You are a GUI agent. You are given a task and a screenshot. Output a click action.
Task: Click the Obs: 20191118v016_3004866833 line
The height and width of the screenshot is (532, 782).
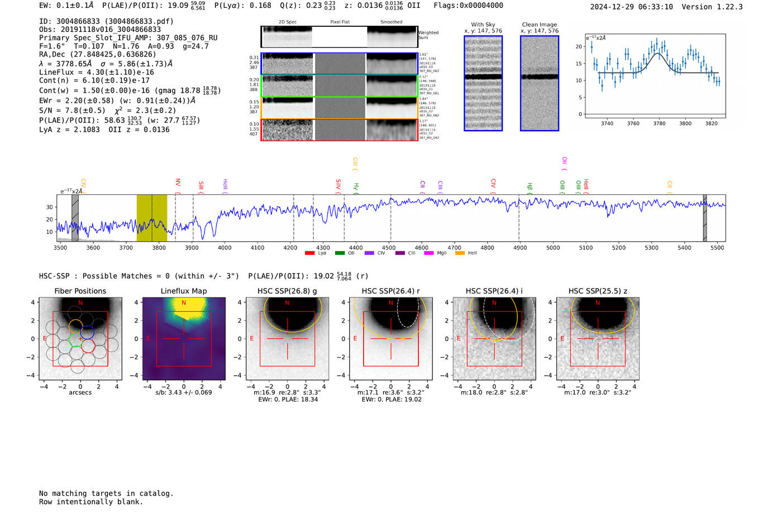(100, 29)
